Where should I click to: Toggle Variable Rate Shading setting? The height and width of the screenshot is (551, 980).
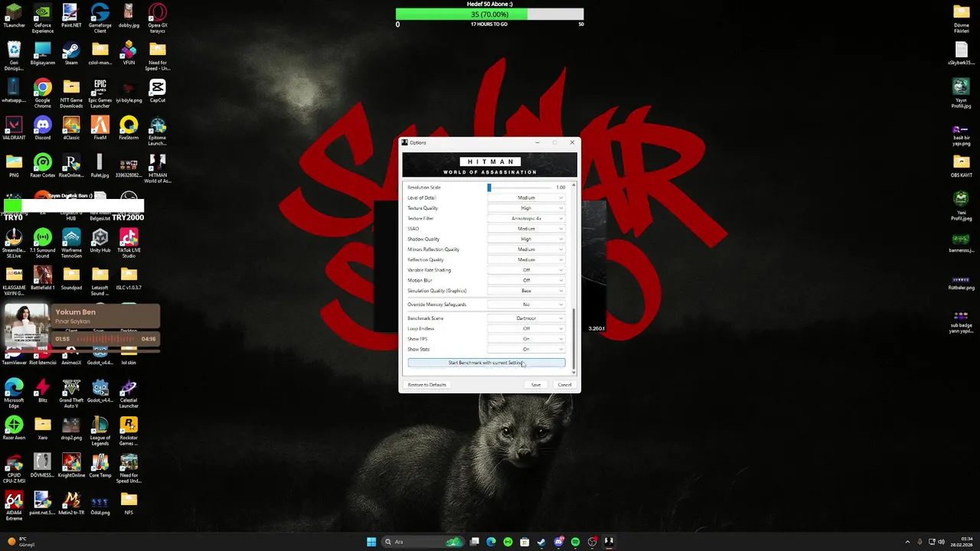526,270
